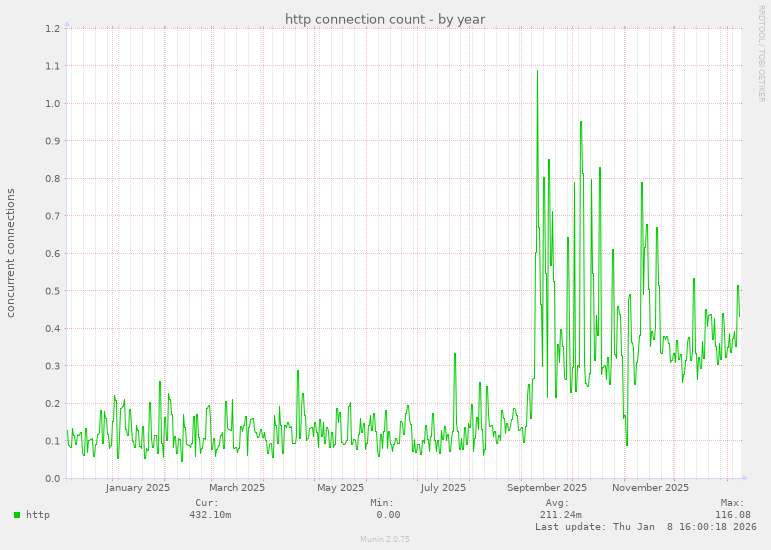Click the "1.2" y-axis tick label
Screen dimensions: 771x550
point(53,29)
